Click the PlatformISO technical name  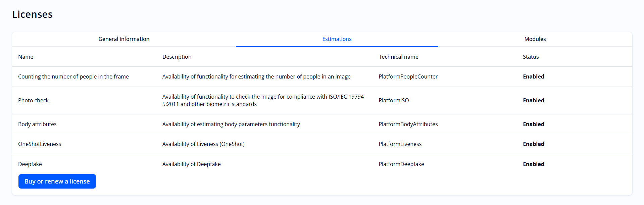(394, 100)
